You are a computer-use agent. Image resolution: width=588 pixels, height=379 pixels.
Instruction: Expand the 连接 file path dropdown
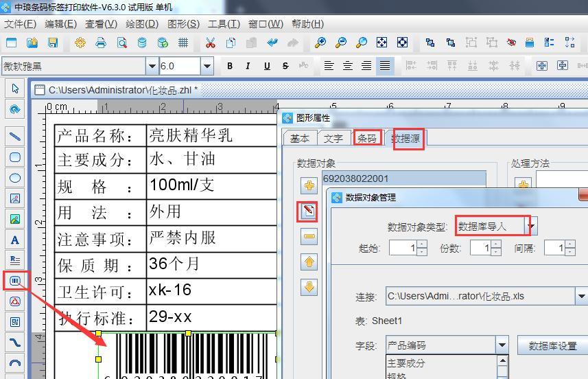click(x=581, y=297)
